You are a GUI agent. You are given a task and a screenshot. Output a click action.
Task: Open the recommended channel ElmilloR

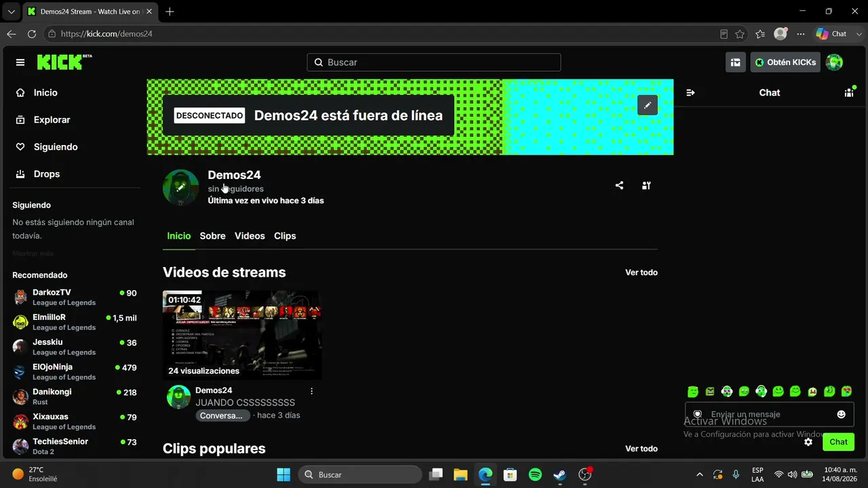click(75, 322)
